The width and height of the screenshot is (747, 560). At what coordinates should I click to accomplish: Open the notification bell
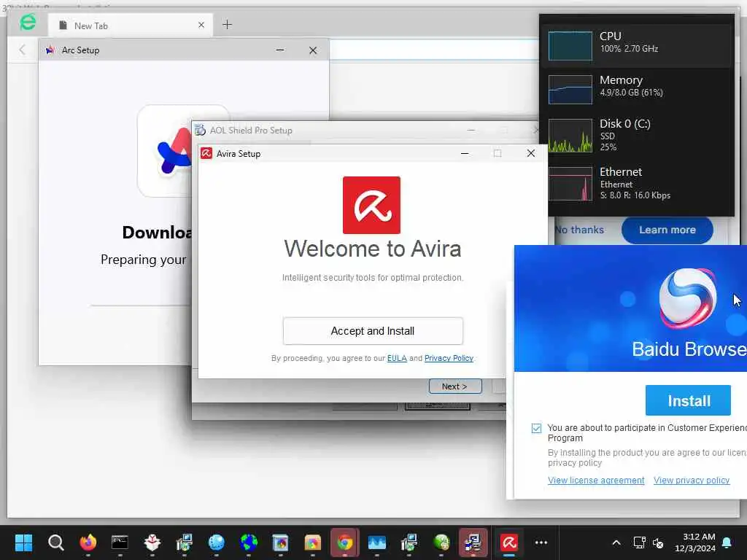[727, 542]
